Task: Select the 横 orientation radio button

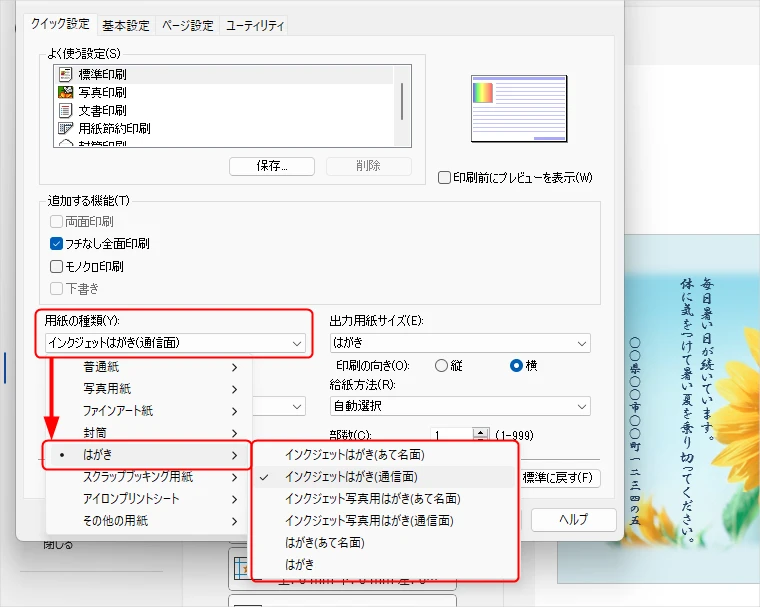Action: pyautogui.click(x=516, y=366)
